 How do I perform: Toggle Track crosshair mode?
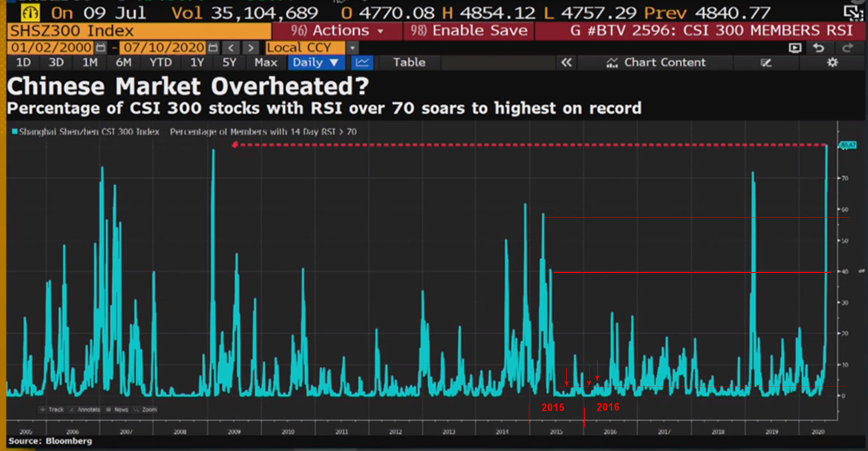[52, 410]
